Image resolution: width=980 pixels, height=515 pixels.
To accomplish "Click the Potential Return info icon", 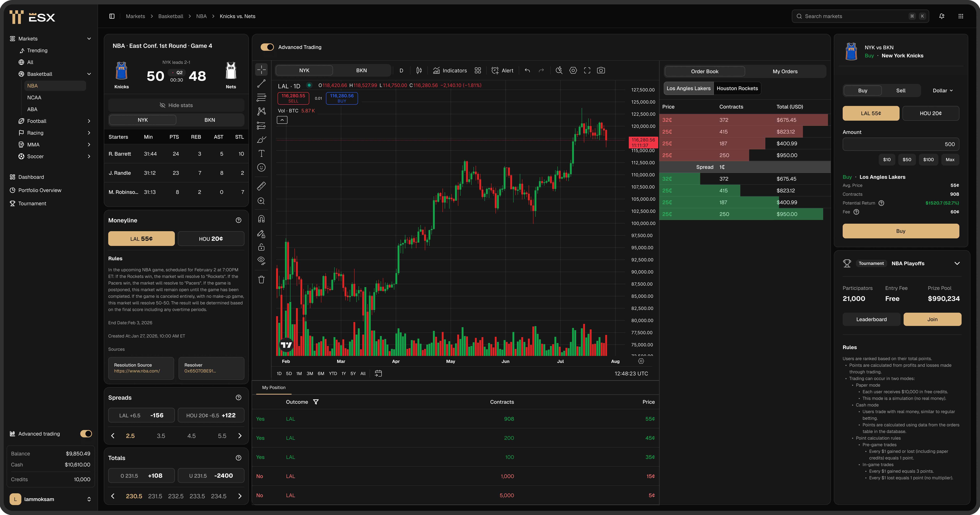I will [881, 203].
